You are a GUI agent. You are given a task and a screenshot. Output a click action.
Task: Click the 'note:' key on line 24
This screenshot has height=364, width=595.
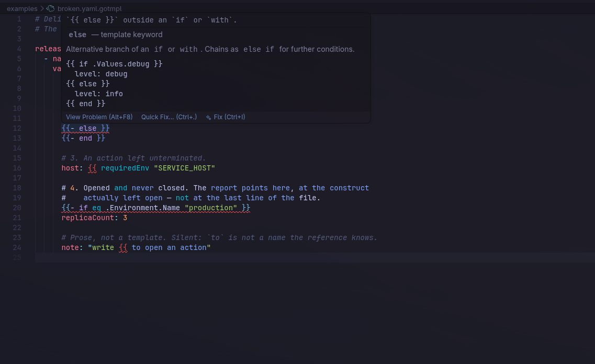click(x=72, y=247)
